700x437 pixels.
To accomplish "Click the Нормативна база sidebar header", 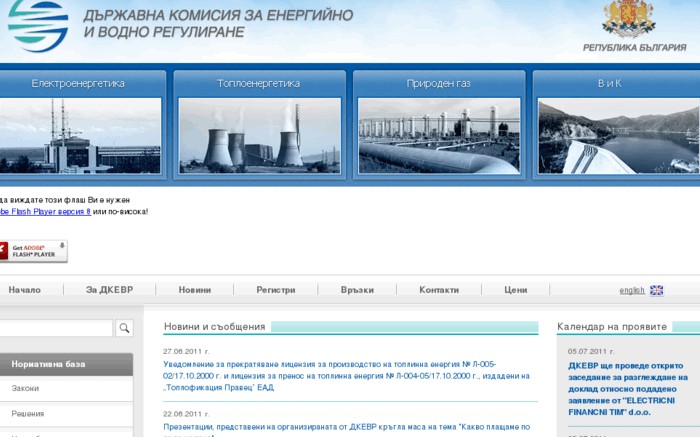I will pos(66,364).
